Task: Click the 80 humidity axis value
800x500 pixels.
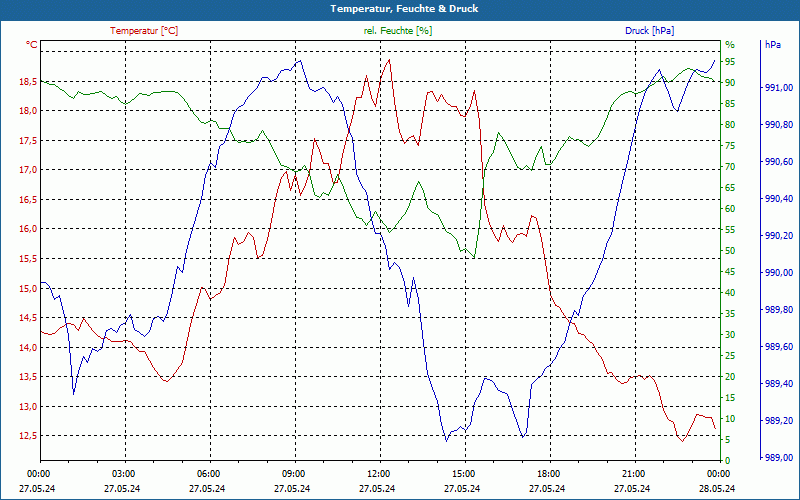Action: coord(730,124)
